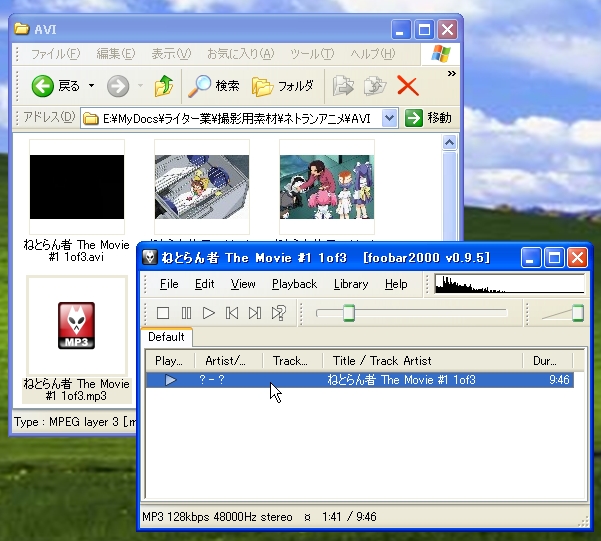Screen dimensions: 601x541
Task: Jump to previous track in foobar2000
Action: coord(232,313)
